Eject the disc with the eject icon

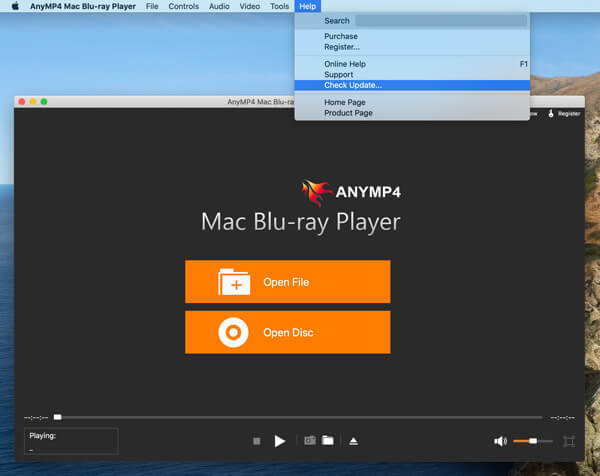click(353, 441)
